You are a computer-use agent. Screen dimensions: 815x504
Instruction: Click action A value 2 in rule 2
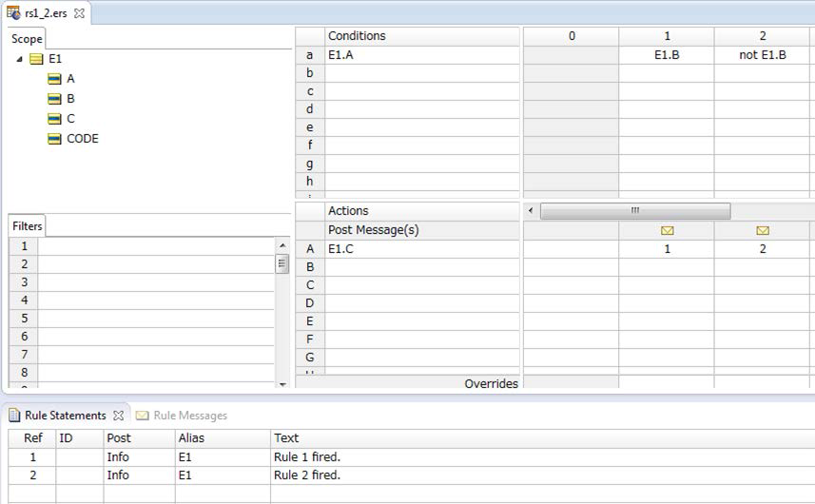(763, 249)
